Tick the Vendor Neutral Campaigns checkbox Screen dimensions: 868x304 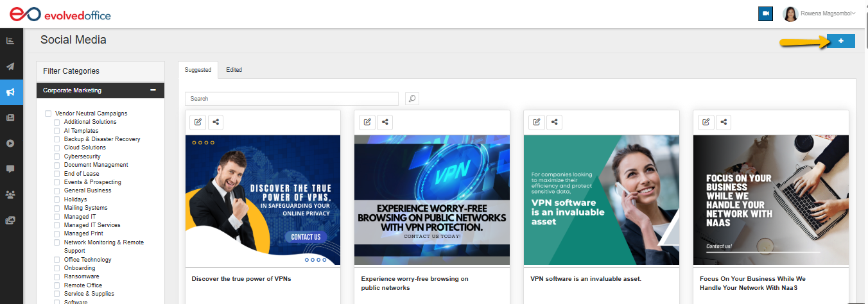[x=48, y=114]
